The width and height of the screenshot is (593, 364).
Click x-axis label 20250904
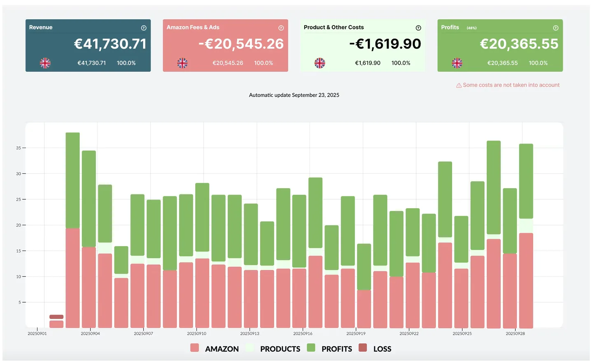(x=90, y=334)
